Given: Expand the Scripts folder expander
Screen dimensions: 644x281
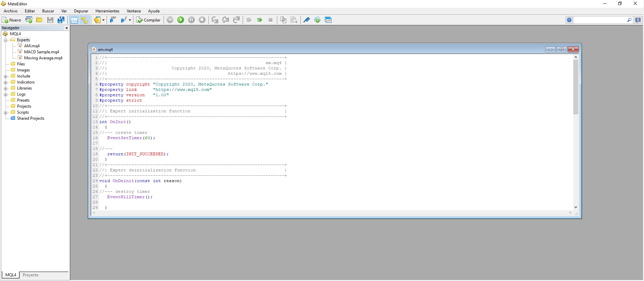Looking at the screenshot, I should (x=6, y=113).
